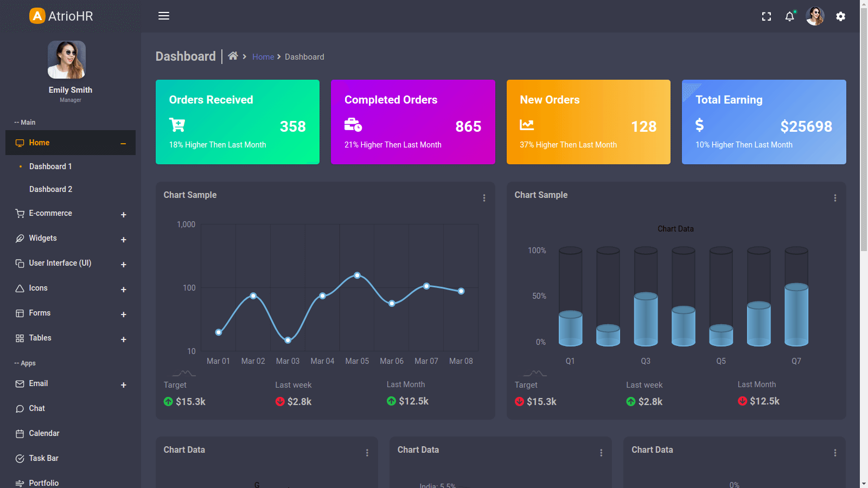Click the AtrioHR logo
868x488 pixels.
61,16
